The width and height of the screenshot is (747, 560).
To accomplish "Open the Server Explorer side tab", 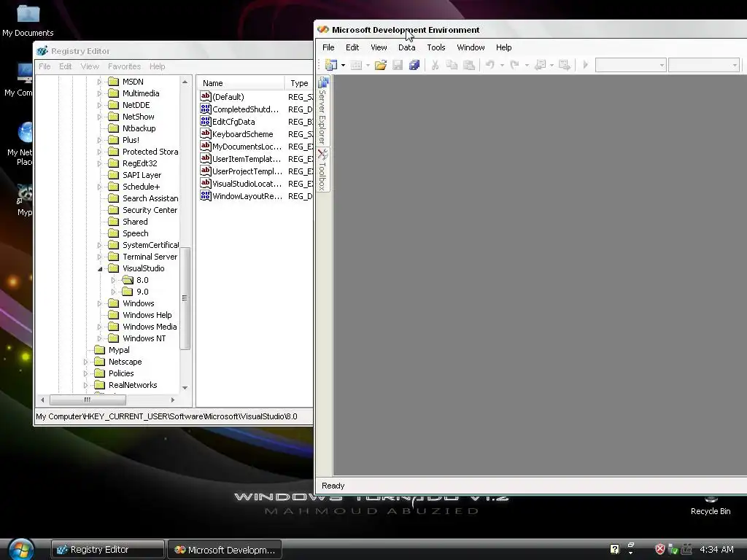I will pyautogui.click(x=322, y=111).
